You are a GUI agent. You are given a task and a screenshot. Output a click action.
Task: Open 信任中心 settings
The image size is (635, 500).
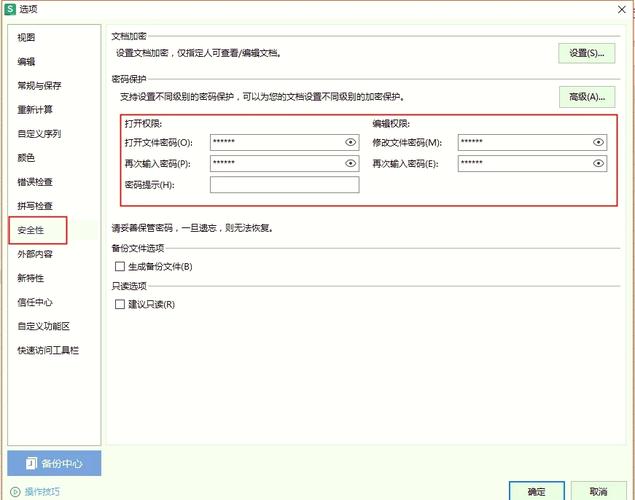pyautogui.click(x=35, y=302)
